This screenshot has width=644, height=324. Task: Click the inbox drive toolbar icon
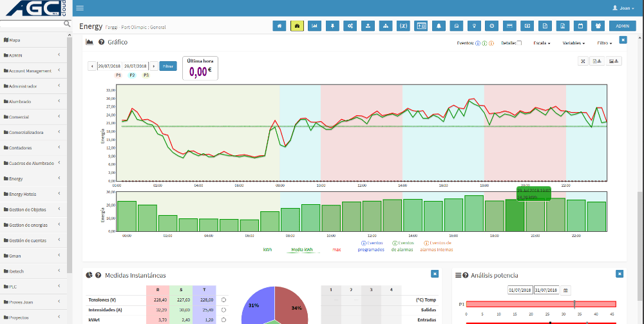(x=457, y=26)
